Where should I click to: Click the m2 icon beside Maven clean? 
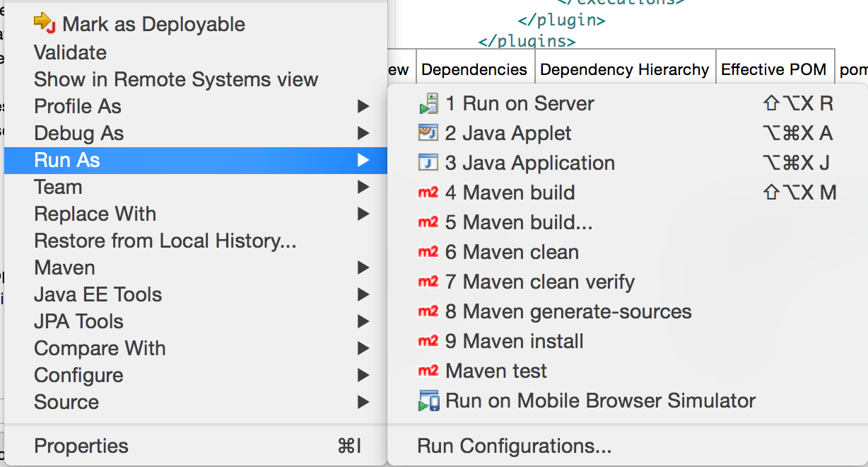coord(428,252)
